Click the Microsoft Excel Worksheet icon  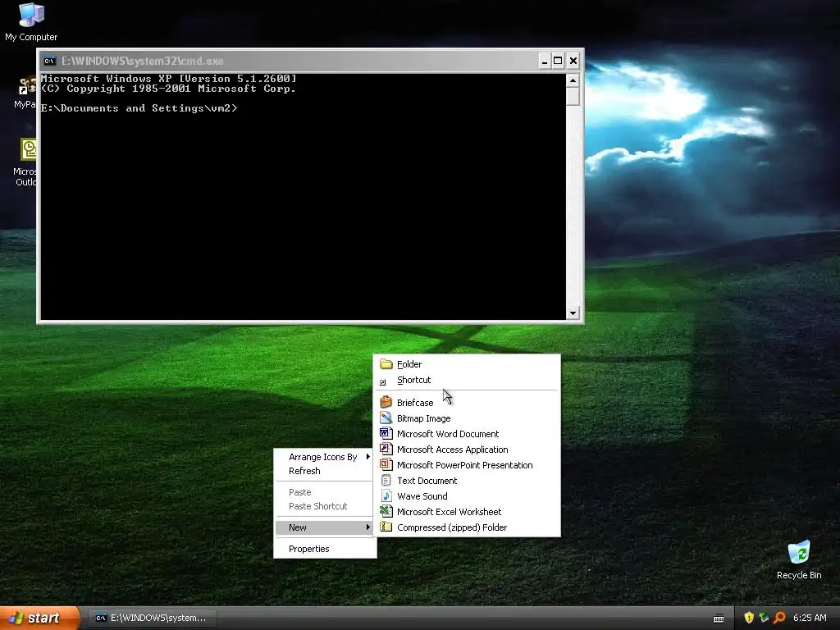tap(386, 512)
